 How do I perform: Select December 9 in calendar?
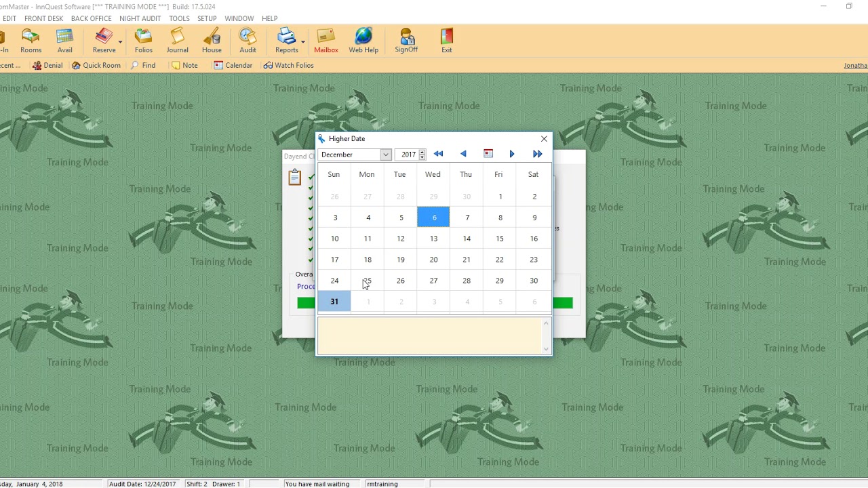point(534,218)
